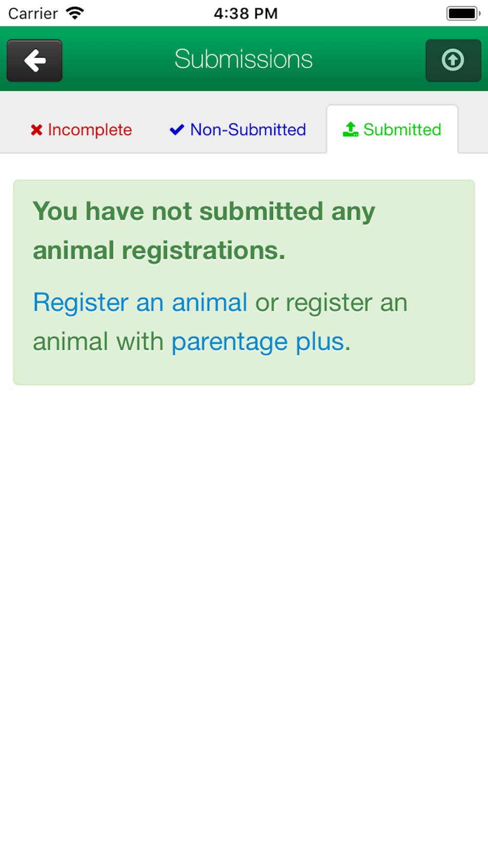Click the blue checkmark icon beside Non-Submitted

click(x=177, y=130)
